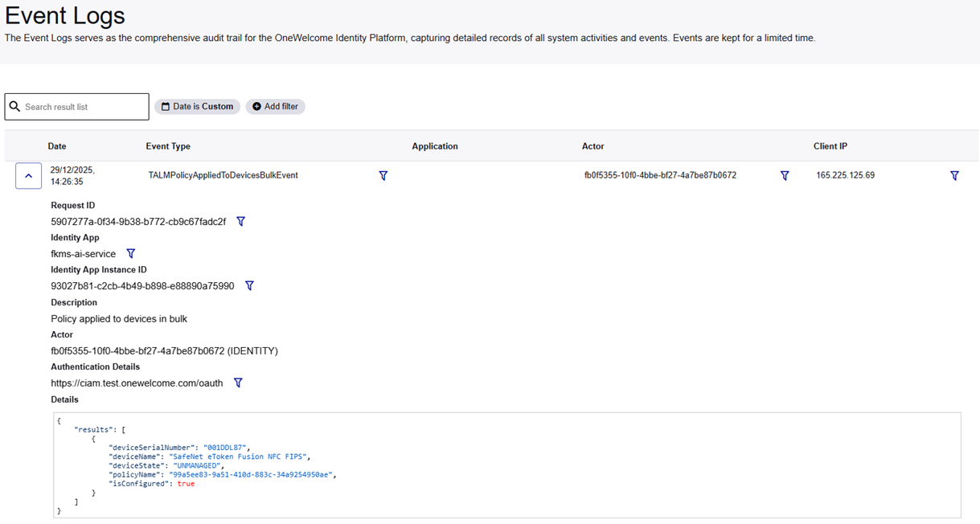Click the magnifying glass search icon
980x524 pixels.
coord(14,106)
